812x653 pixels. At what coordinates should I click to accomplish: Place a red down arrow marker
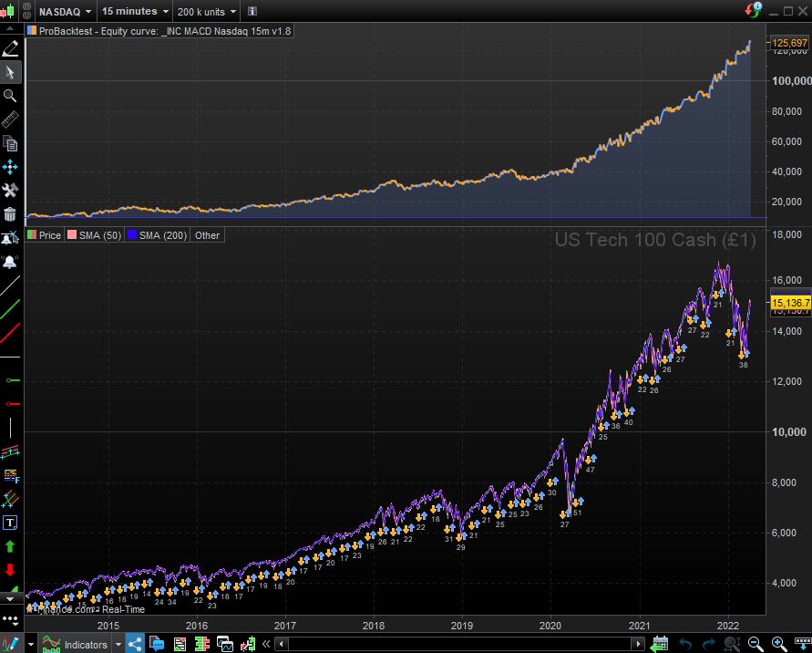coord(10,570)
